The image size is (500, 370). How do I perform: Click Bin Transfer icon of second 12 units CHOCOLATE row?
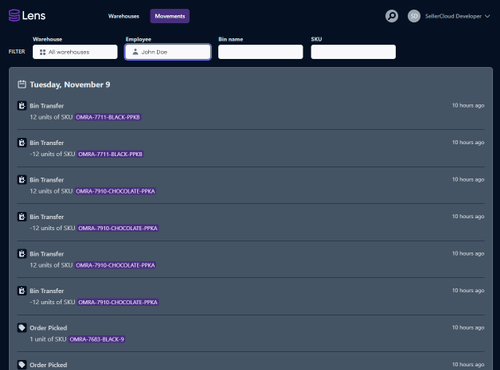[x=22, y=254]
